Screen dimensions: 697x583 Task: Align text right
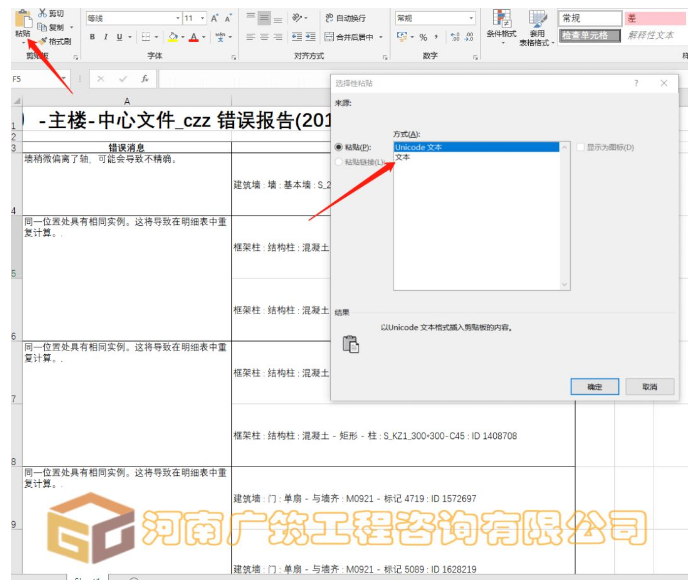278,37
